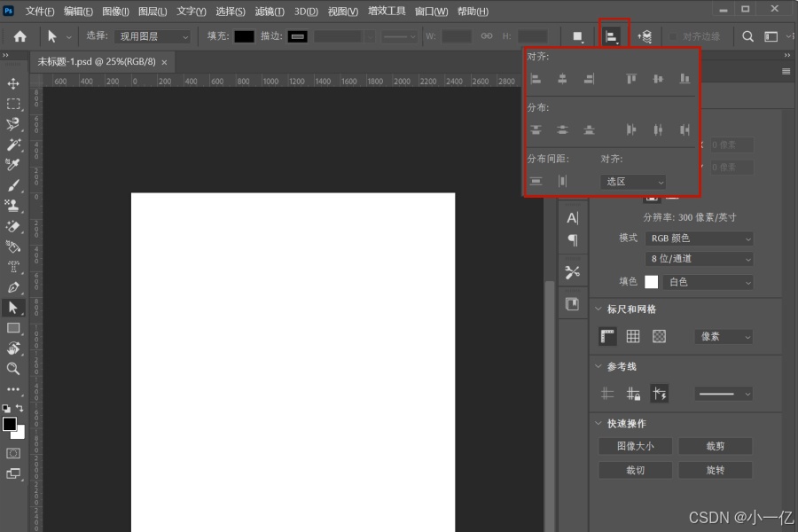Viewport: 798px width, 532px height.
Task: Click the 图像大小 button
Action: 635,446
